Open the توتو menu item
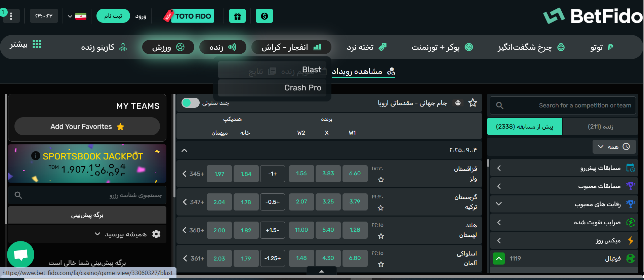This screenshot has width=644, height=280. 602,47
